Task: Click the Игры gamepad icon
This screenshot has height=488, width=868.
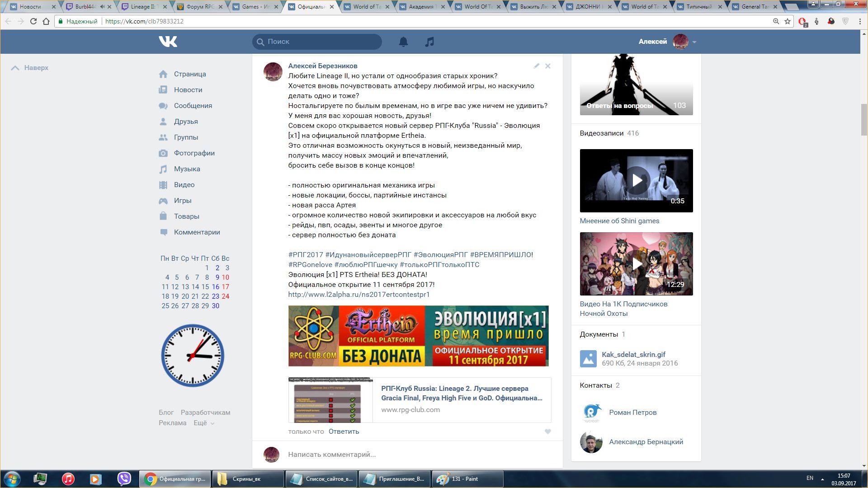Action: [x=163, y=201]
